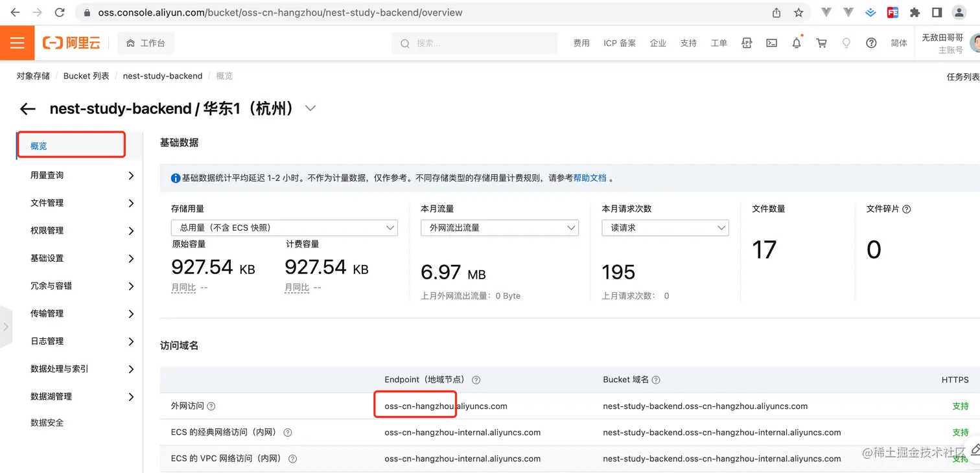Viewport: 980px width, 473px height.
Task: Open the 支持 menu
Action: (x=688, y=43)
